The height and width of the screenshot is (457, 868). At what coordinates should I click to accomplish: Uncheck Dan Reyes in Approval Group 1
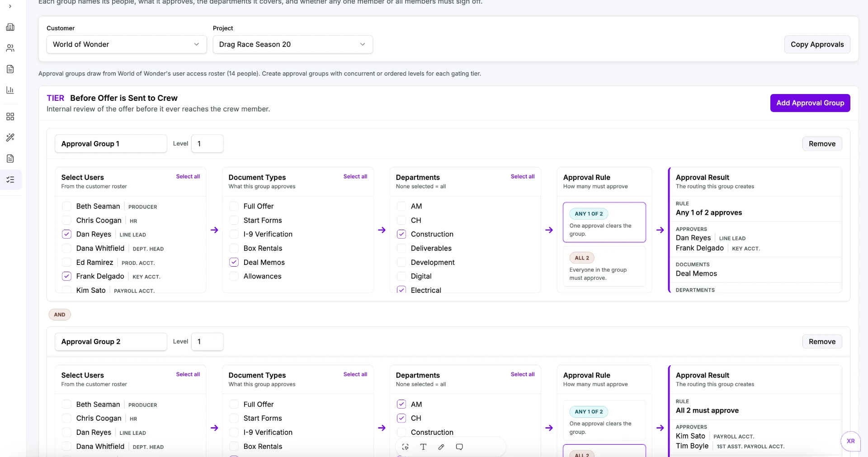click(x=66, y=234)
